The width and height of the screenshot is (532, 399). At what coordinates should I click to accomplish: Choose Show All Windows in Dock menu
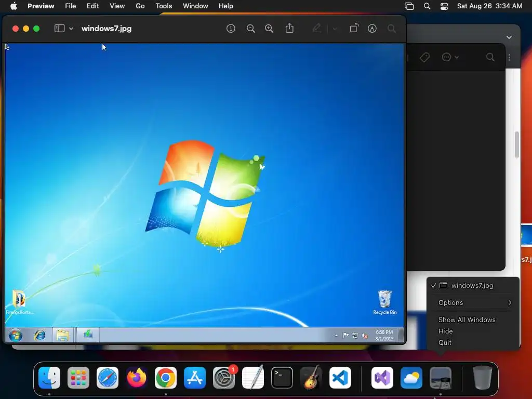pos(467,320)
